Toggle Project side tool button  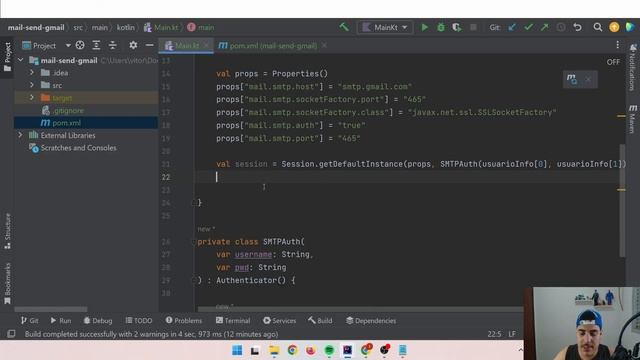coord(7,56)
